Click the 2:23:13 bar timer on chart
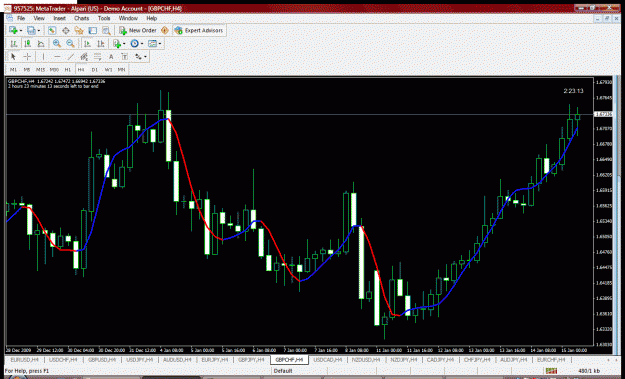 [574, 91]
